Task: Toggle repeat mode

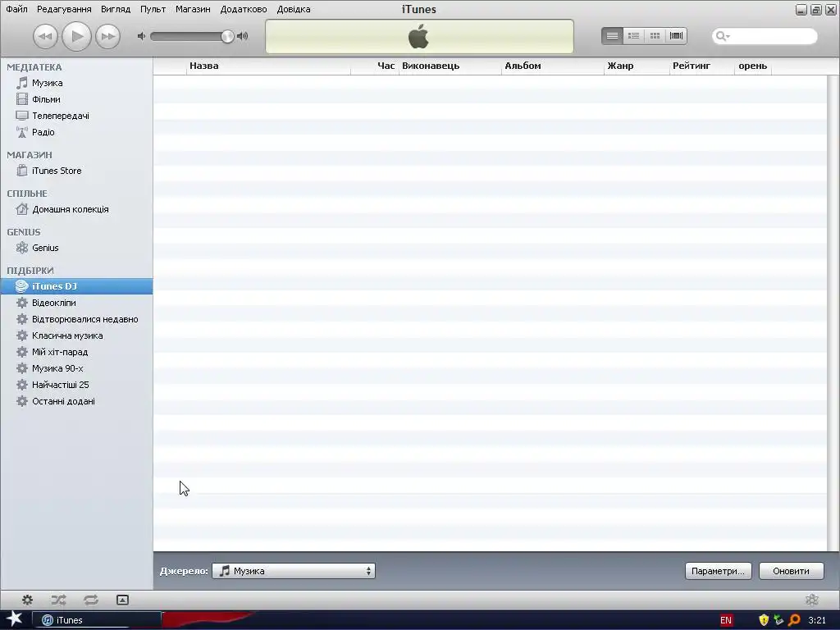Action: pyautogui.click(x=90, y=600)
